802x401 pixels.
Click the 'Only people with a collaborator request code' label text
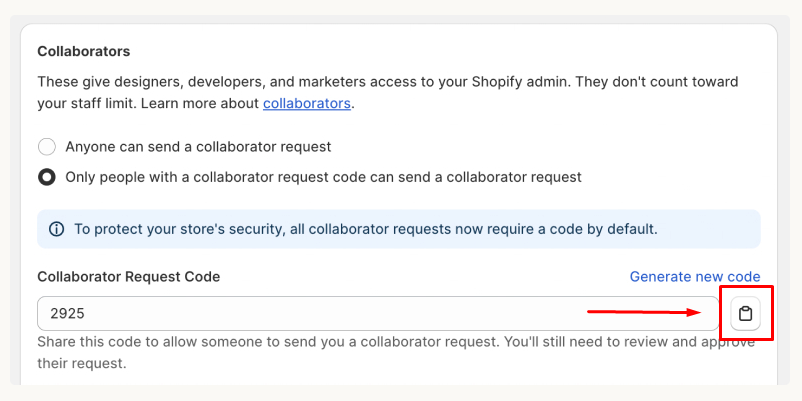coord(324,177)
